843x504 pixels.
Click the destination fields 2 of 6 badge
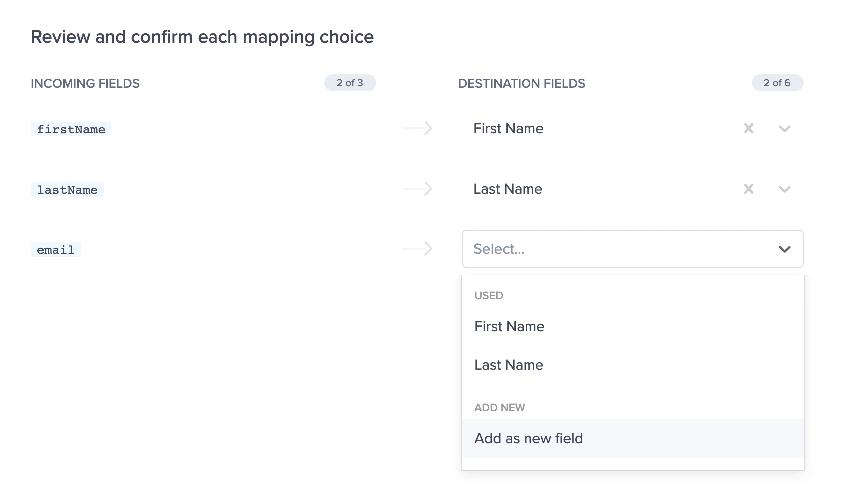coord(777,83)
